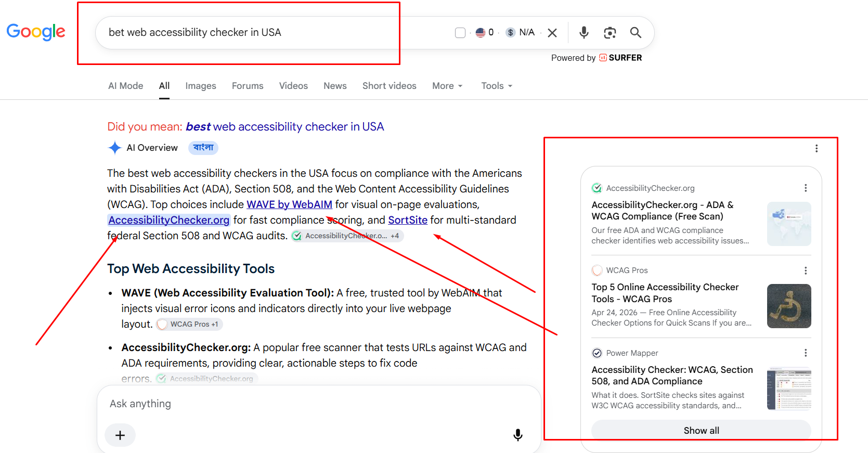
Task: Clear the search query with the X icon
Action: point(552,33)
